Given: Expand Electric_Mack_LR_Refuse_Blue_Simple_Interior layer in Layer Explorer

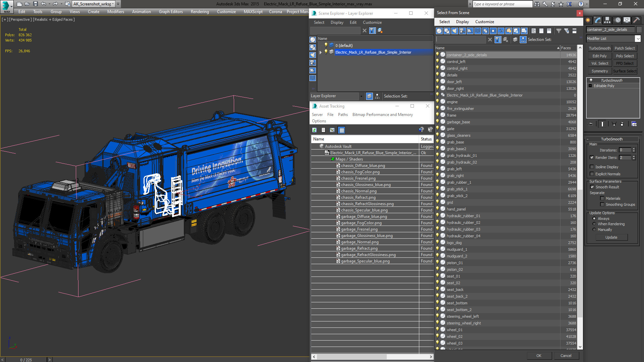Looking at the screenshot, I should (x=321, y=52).
